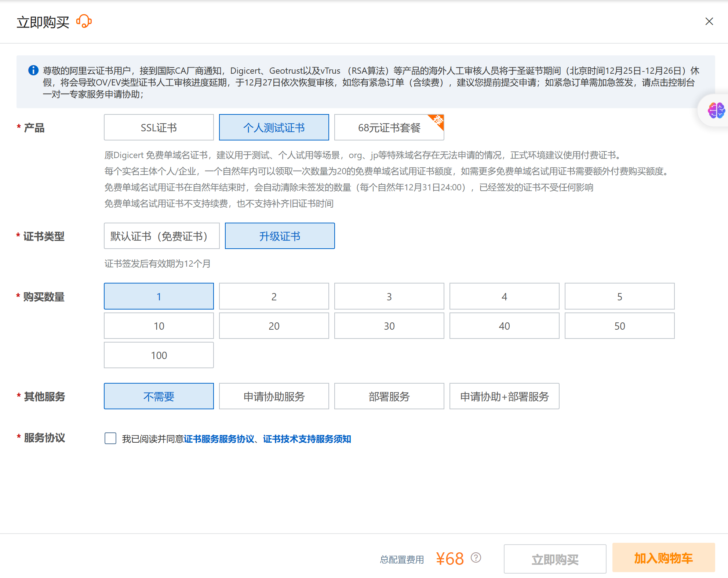Set purchase quantity to 3

tap(389, 296)
